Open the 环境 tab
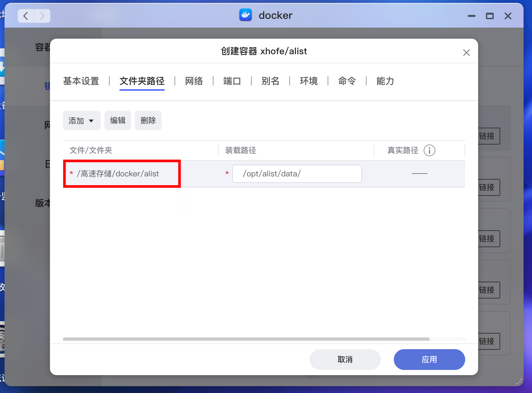532x393 pixels. point(309,81)
